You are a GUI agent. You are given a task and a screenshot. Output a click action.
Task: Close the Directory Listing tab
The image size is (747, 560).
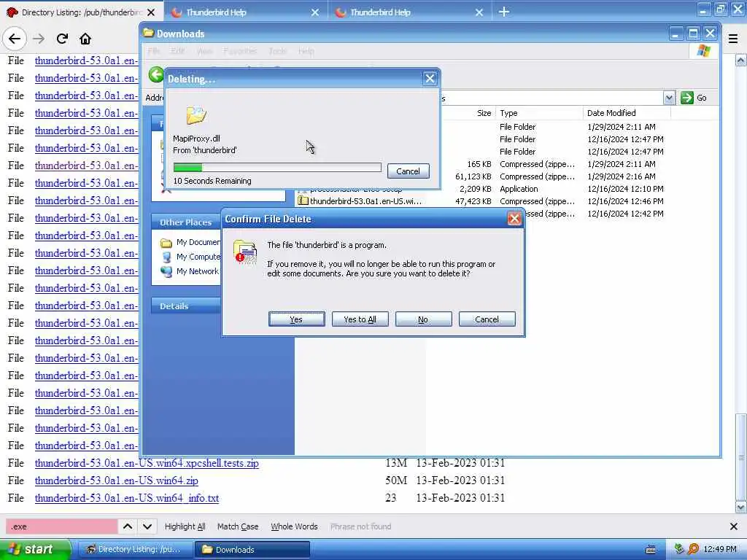click(150, 12)
